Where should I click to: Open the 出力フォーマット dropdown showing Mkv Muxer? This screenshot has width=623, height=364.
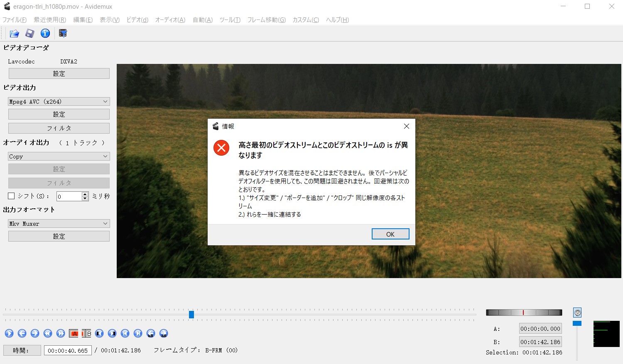coord(59,223)
